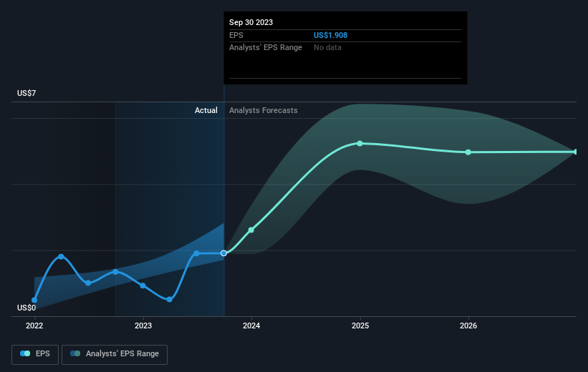
Task: Click the 2022 x-axis label
Action: tap(34, 325)
